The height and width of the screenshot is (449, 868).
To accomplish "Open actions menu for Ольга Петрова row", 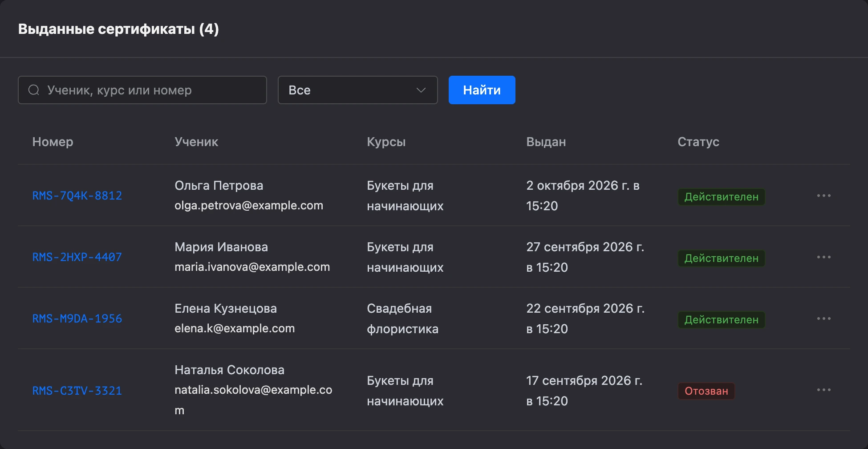I will [x=823, y=196].
